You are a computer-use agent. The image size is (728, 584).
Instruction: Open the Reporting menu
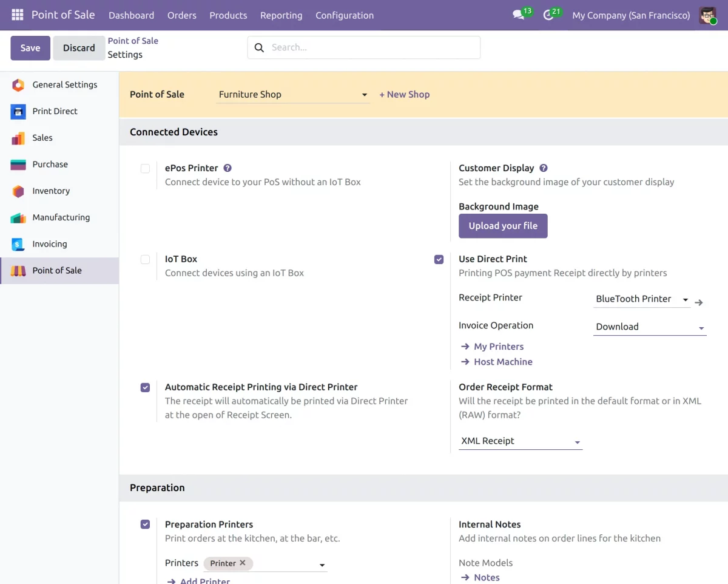pyautogui.click(x=281, y=15)
